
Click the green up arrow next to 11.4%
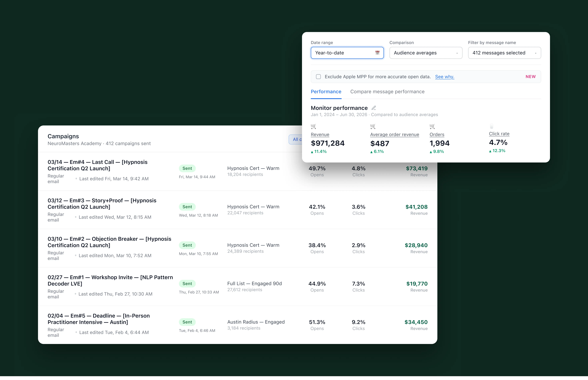pyautogui.click(x=312, y=152)
